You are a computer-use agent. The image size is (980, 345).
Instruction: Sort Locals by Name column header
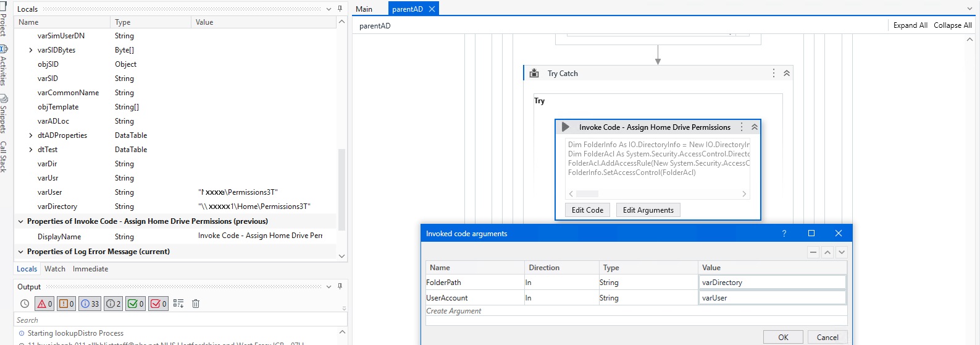point(63,22)
